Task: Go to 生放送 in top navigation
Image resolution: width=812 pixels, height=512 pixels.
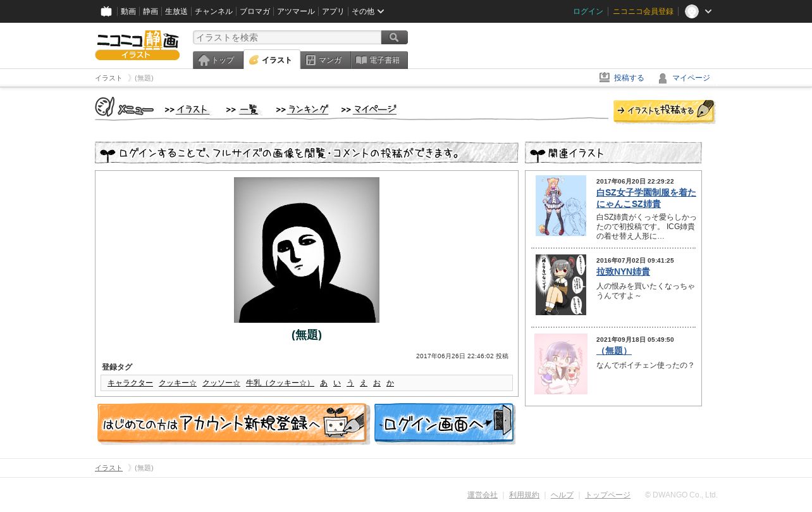Action: point(176,11)
